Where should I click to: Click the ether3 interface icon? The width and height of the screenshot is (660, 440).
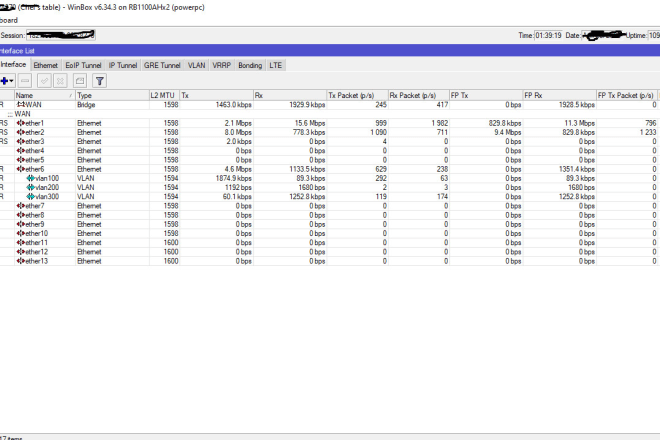(x=21, y=141)
